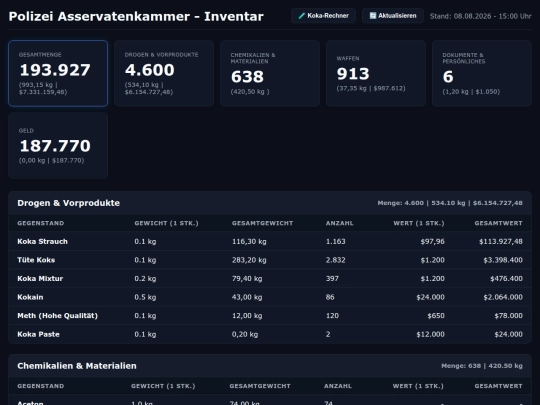Click the refresh icon in Aktualisieren
The height and width of the screenshot is (405, 540).
coord(373,16)
